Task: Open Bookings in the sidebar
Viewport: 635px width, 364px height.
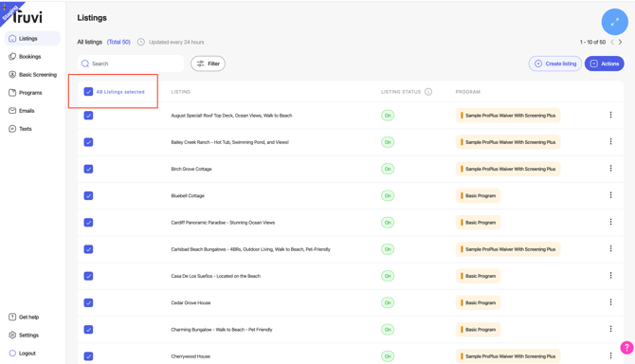Action: pos(25,57)
